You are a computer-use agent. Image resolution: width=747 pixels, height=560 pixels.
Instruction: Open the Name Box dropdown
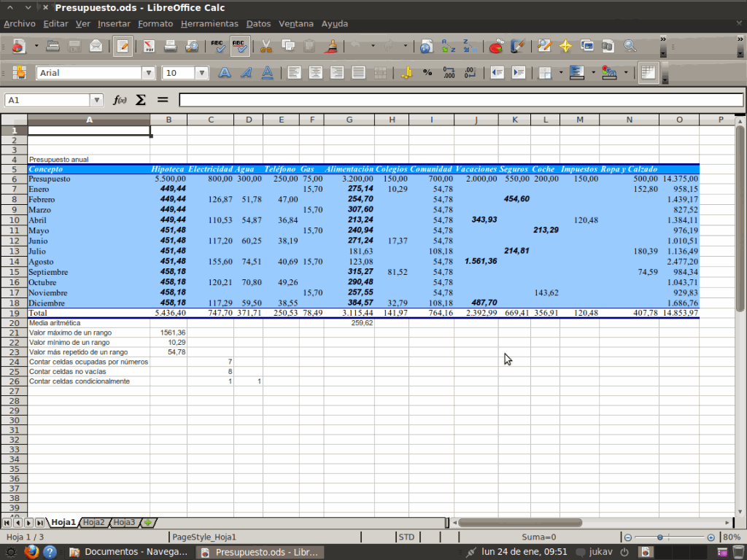point(96,100)
